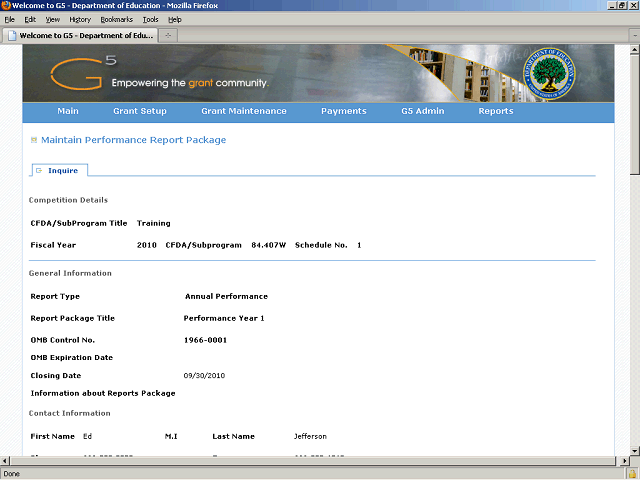Click the Jefferson last name value
This screenshot has height=480, width=640.
pyautogui.click(x=310, y=437)
